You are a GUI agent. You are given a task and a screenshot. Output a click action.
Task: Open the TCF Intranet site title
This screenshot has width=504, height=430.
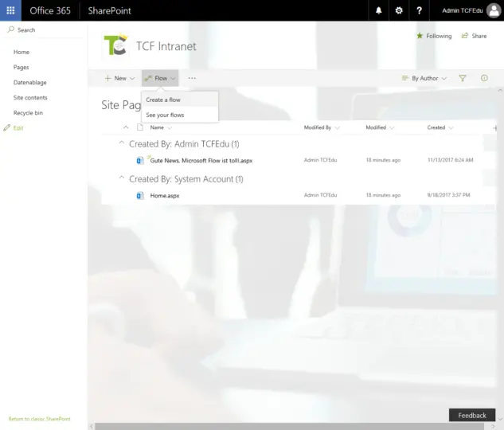(166, 46)
